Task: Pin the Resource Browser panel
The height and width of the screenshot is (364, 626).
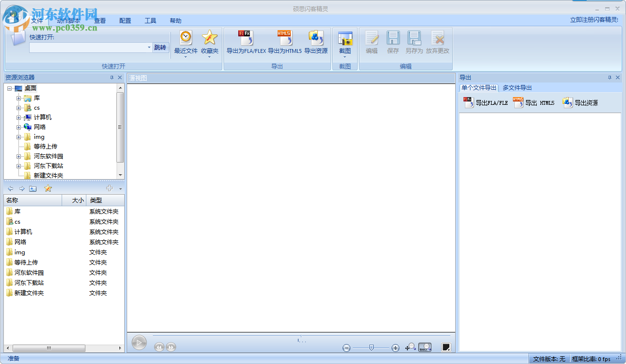Action: point(112,78)
